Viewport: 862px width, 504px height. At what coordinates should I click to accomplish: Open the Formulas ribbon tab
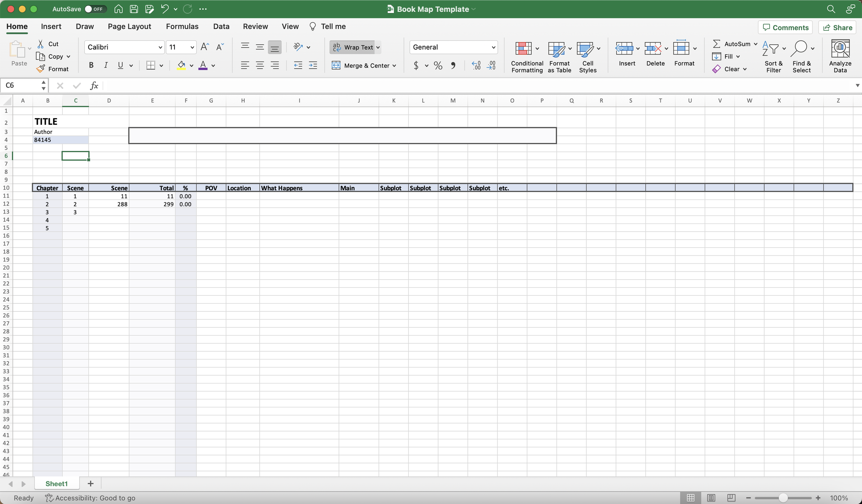pyautogui.click(x=182, y=27)
